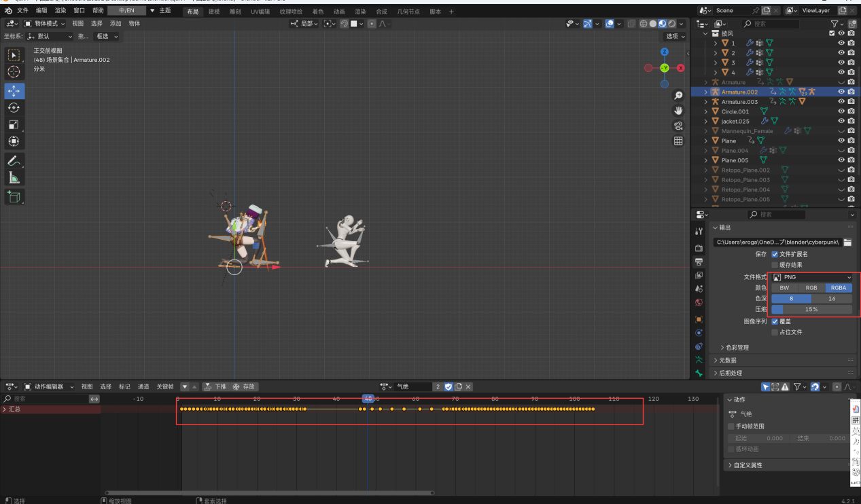The height and width of the screenshot is (504, 861).
Task: Select the Move tool in the toolbar
Action: click(14, 91)
